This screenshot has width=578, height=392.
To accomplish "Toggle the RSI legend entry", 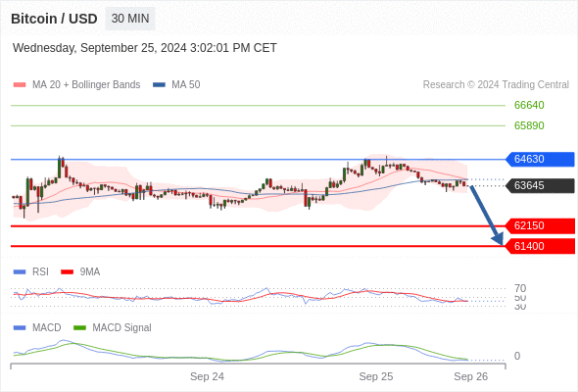I will [x=31, y=271].
